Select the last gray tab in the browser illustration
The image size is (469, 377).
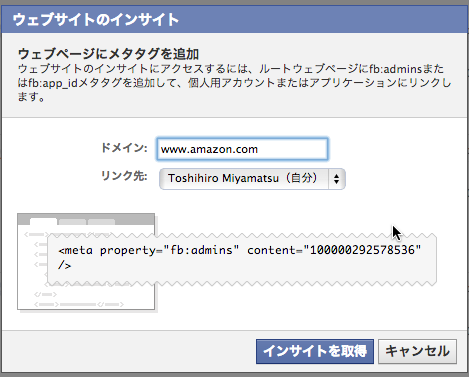click(101, 222)
